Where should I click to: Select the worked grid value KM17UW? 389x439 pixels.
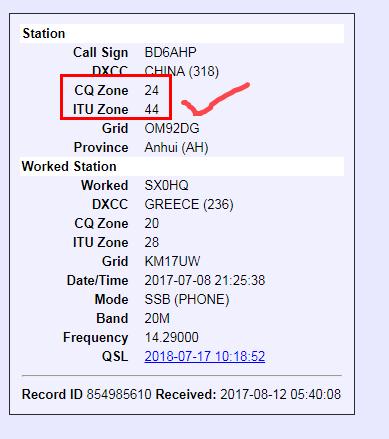(172, 261)
